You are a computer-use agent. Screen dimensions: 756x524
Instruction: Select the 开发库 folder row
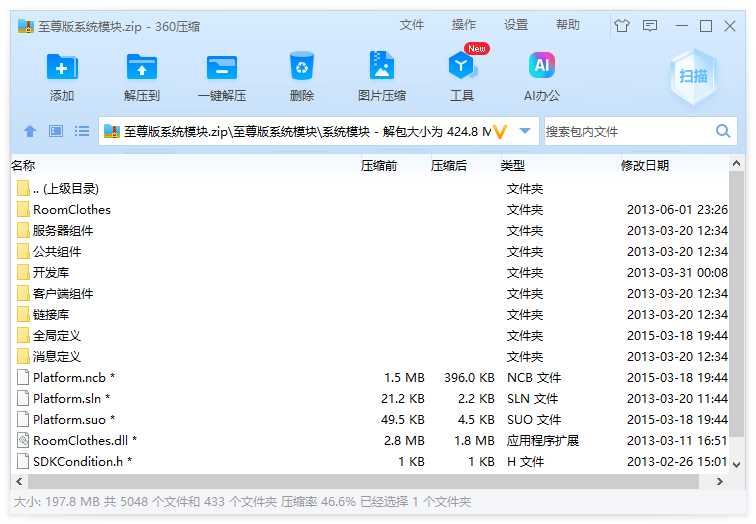[370, 272]
